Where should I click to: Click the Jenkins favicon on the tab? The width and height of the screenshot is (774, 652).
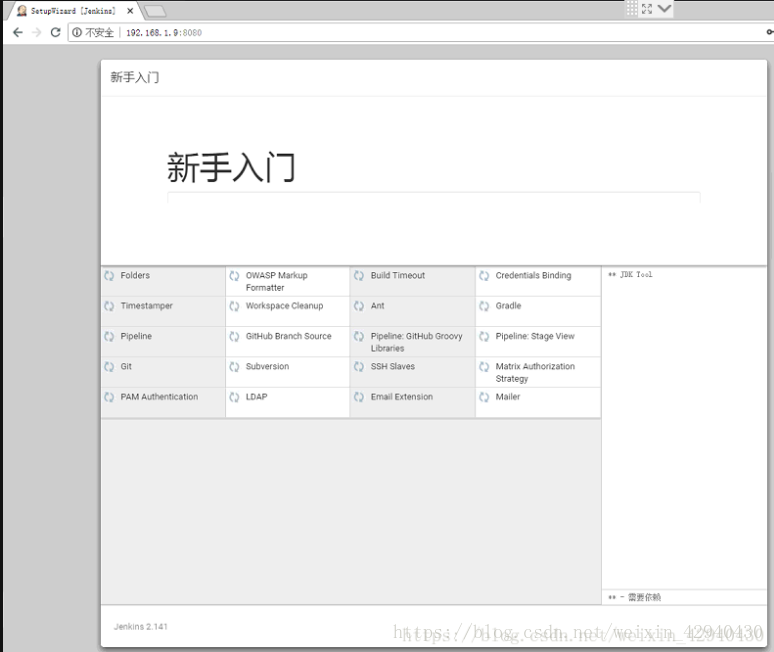(x=22, y=10)
